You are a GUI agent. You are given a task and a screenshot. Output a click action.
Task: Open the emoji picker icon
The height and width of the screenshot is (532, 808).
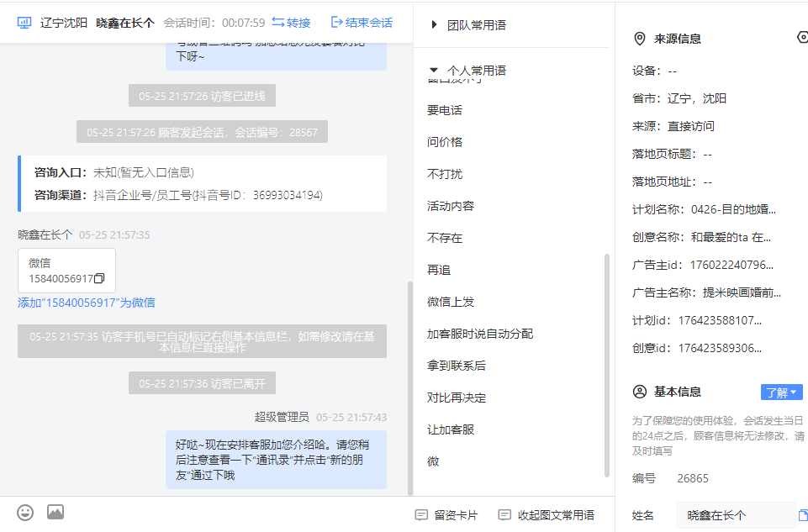pyautogui.click(x=25, y=513)
